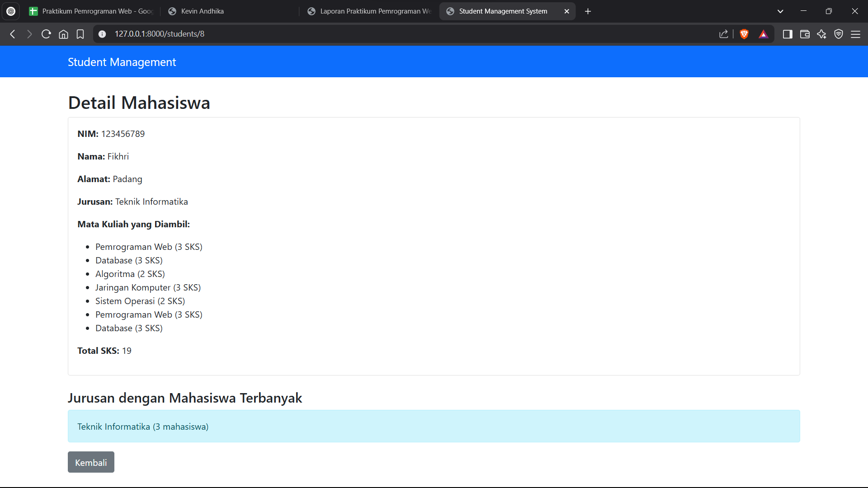Click the Kembali button
868x488 pixels.
(x=91, y=462)
